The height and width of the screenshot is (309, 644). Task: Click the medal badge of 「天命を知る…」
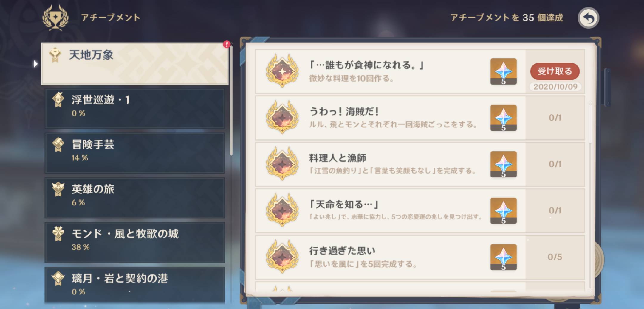point(282,210)
